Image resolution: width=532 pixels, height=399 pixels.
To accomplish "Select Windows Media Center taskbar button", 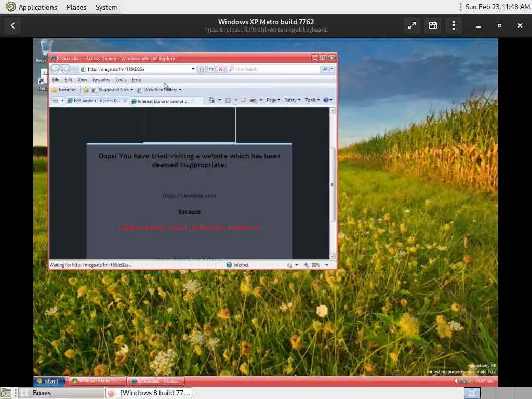I will [x=97, y=381].
